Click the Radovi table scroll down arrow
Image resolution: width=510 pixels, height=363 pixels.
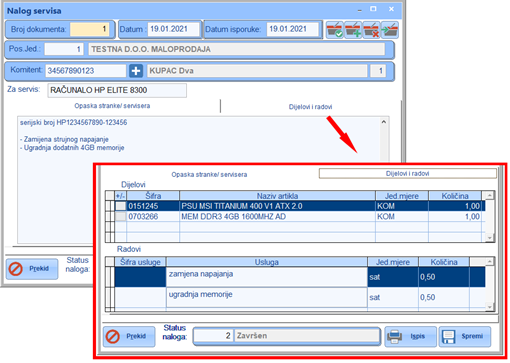coord(490,307)
